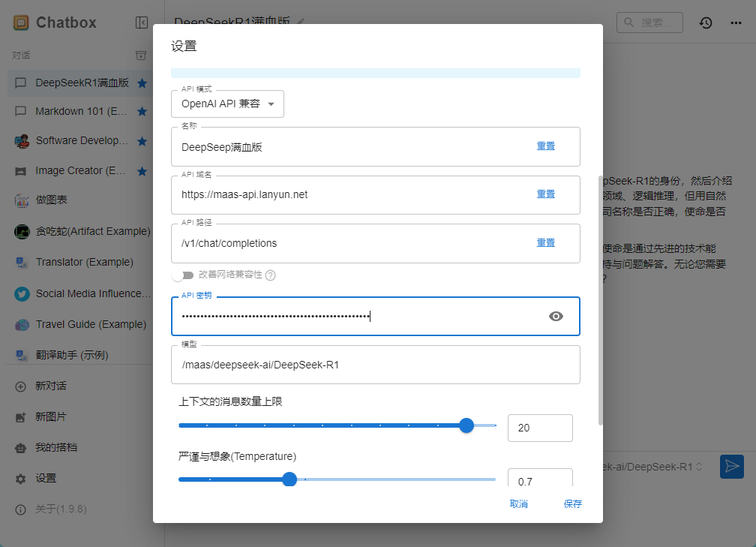Click 保存 to save settings
Viewport: 756px width, 547px height.
click(573, 504)
